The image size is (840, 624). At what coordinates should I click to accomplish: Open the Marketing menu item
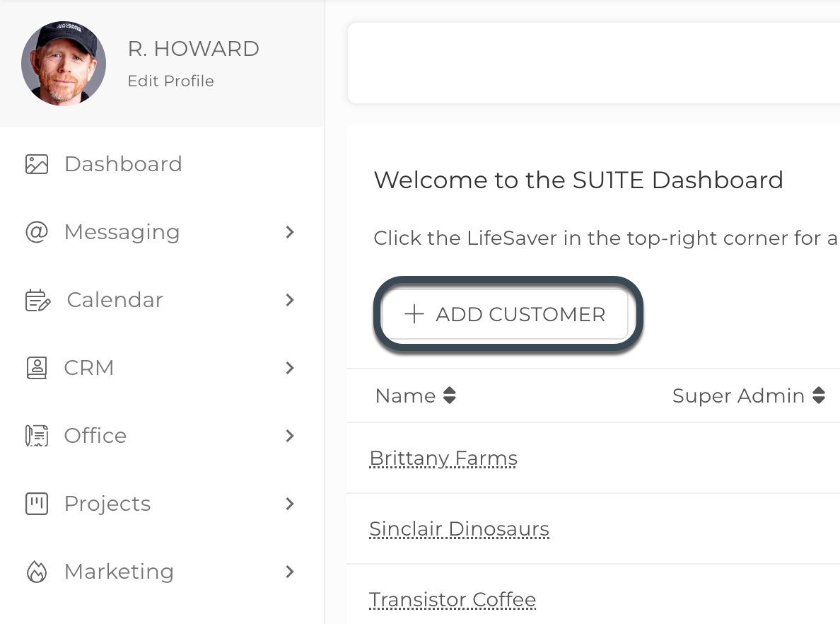(119, 572)
